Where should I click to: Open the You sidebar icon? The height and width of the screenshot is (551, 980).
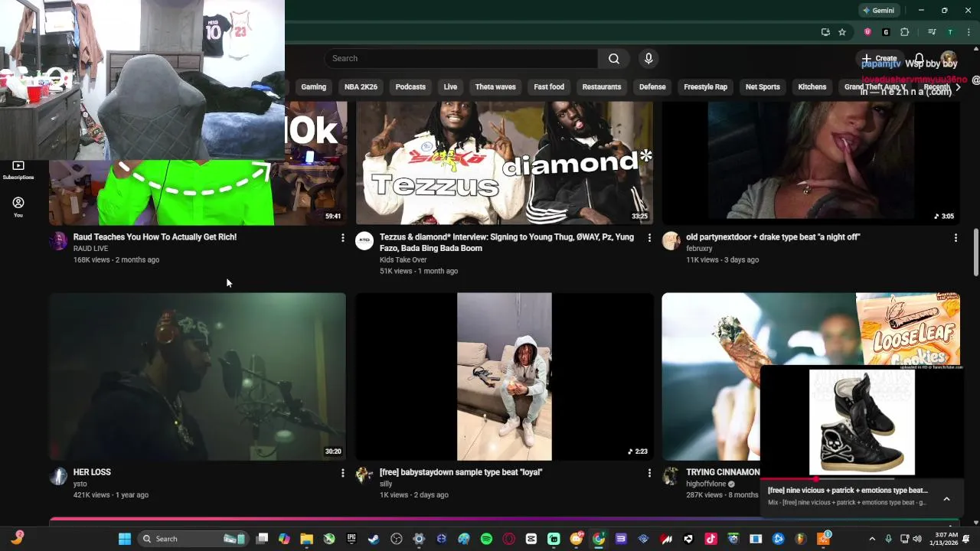(x=18, y=207)
